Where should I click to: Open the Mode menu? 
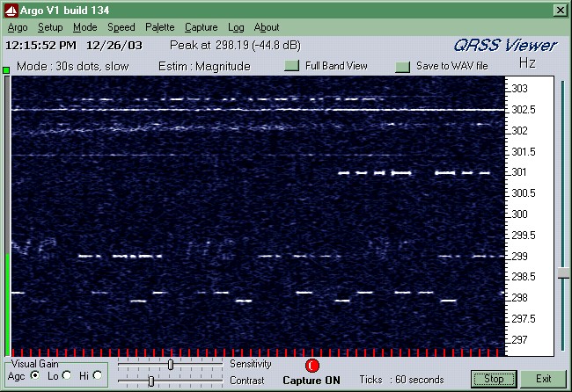(x=85, y=27)
